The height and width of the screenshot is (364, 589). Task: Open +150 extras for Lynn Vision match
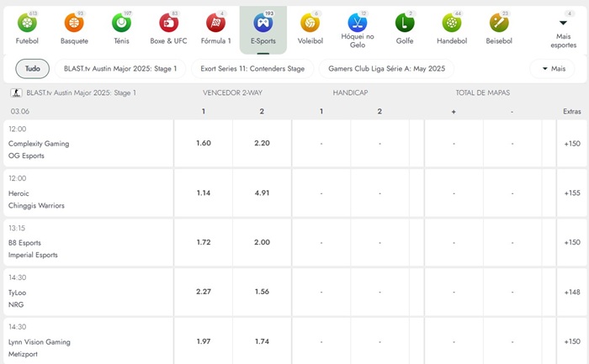572,341
